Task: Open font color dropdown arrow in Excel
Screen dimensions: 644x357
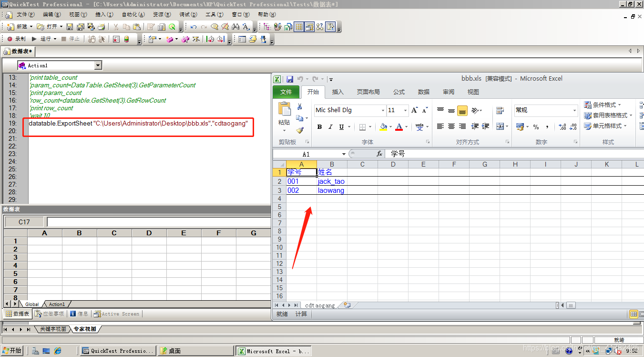Action: coord(406,127)
